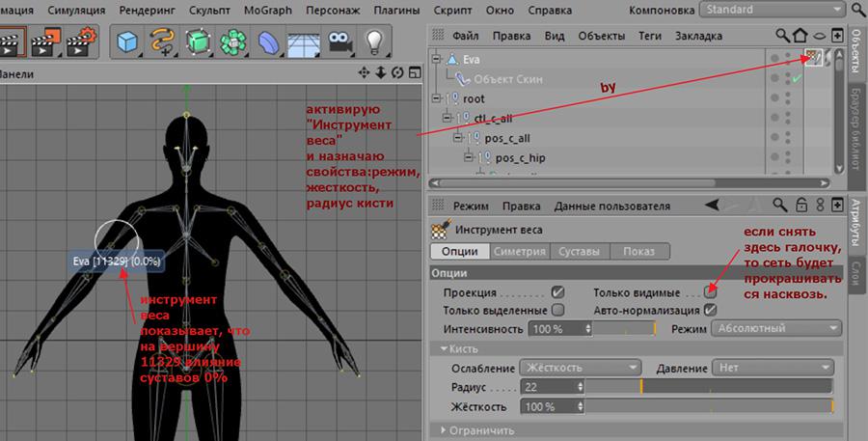Click the Жёсткость slider bar
Viewport: 868px width, 441px height.
pyautogui.click(x=709, y=406)
